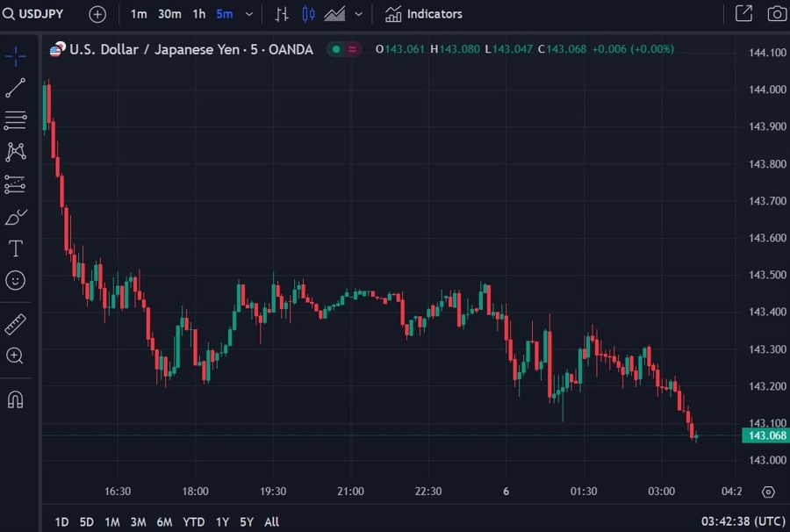Select the trend line drawing tool
This screenshot has width=790, height=532.
coord(16,88)
